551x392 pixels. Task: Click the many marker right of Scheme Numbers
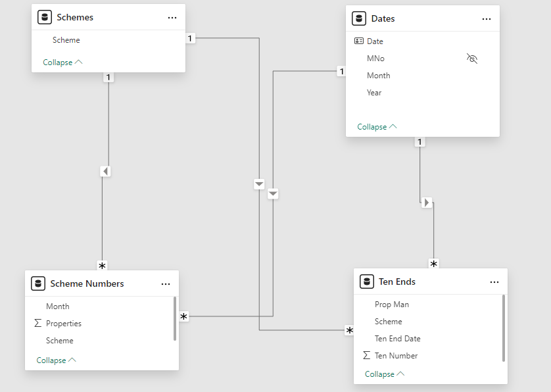[x=184, y=316]
